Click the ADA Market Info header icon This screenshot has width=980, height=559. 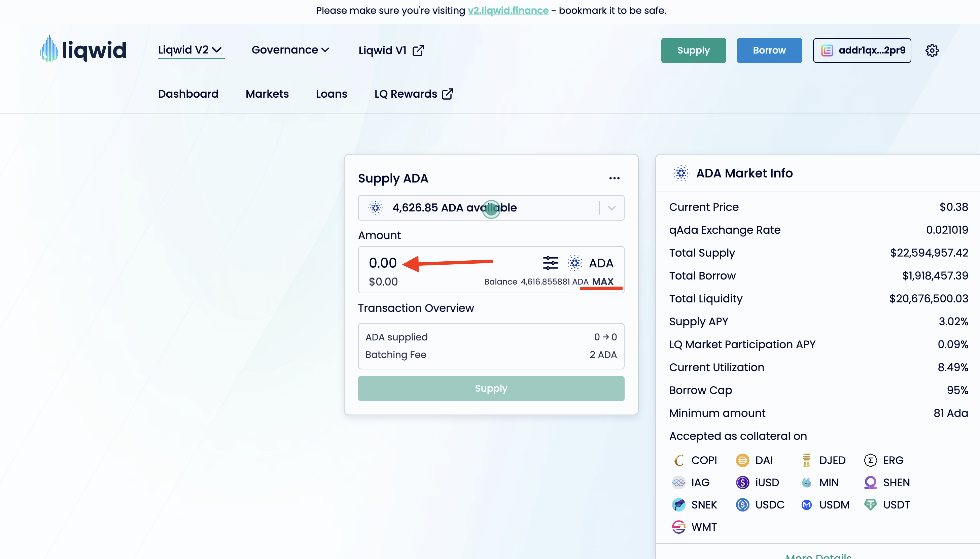pyautogui.click(x=681, y=173)
